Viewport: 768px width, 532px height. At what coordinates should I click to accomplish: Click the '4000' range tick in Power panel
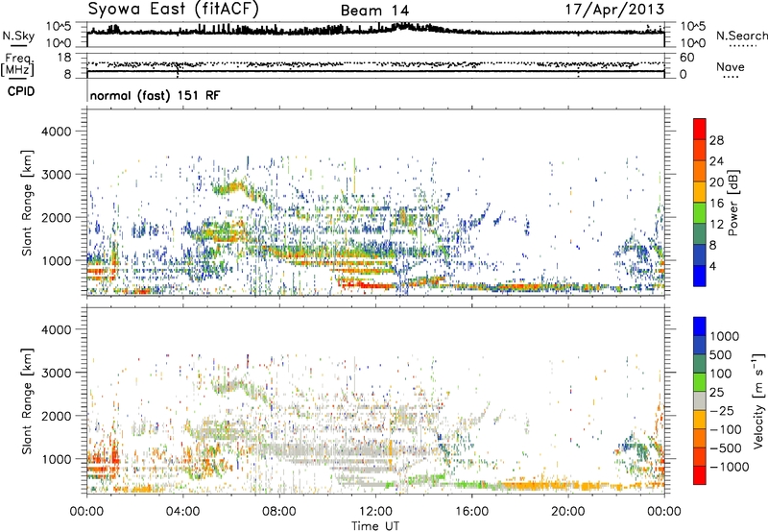57,132
